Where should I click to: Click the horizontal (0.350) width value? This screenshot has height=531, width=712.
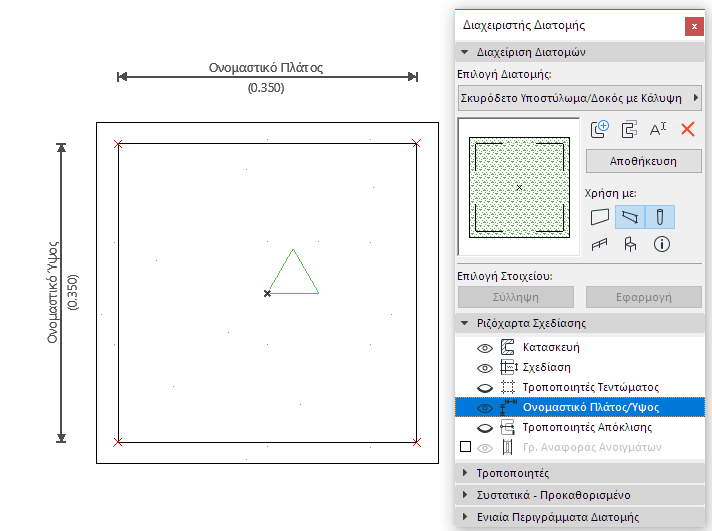266,88
